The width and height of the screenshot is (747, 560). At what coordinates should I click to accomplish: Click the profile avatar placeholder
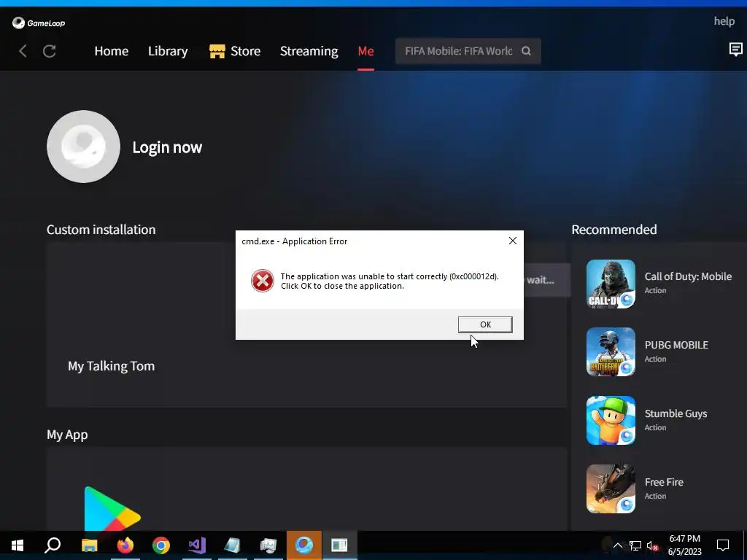pos(83,147)
